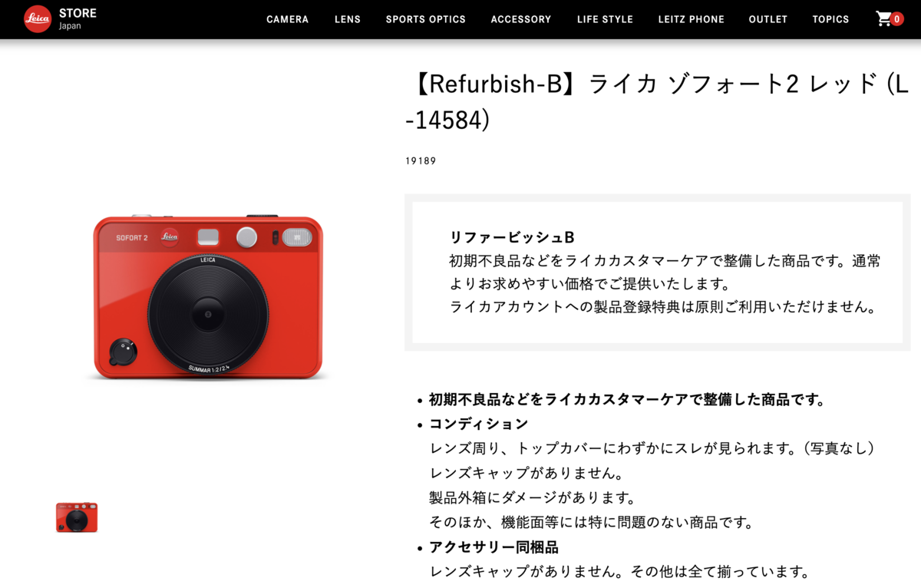The width and height of the screenshot is (921, 588).
Task: Select the red camera thumbnail image
Action: 77,517
